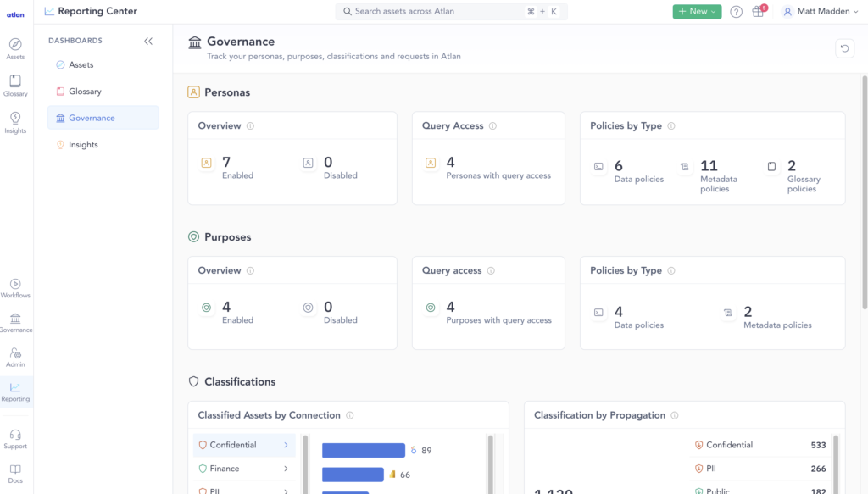Show info for Purposes Query access
868x494 pixels.
[x=491, y=270]
